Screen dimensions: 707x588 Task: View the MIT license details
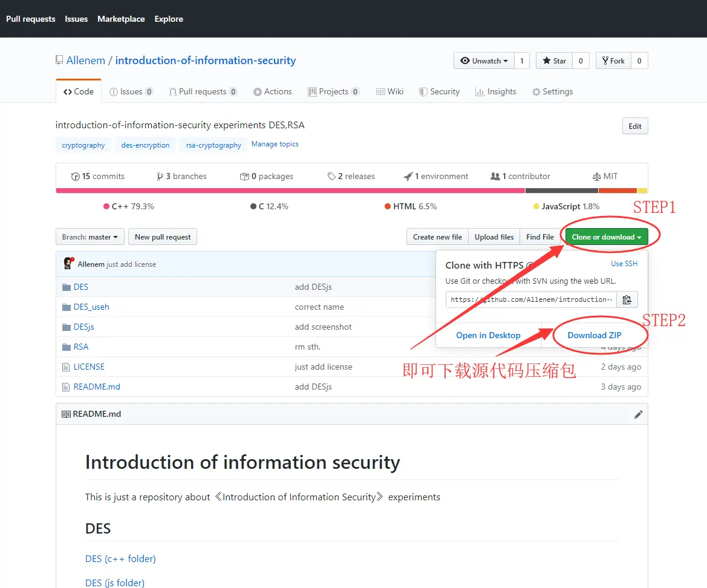click(605, 176)
